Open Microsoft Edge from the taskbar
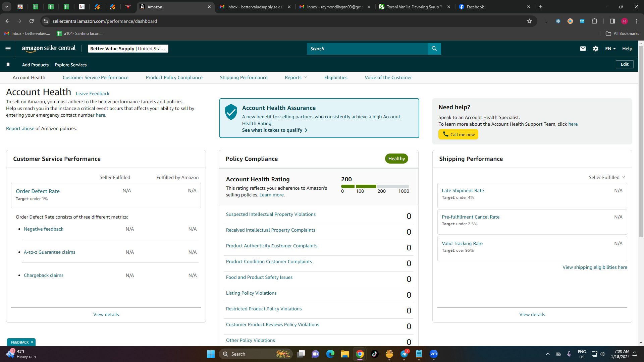Image resolution: width=644 pixels, height=362 pixels. [x=330, y=354]
